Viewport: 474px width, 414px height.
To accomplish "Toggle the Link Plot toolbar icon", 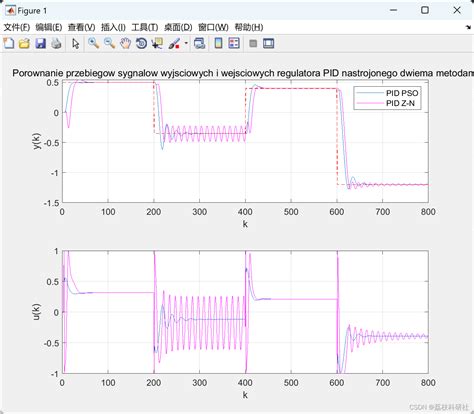I will tap(199, 43).
